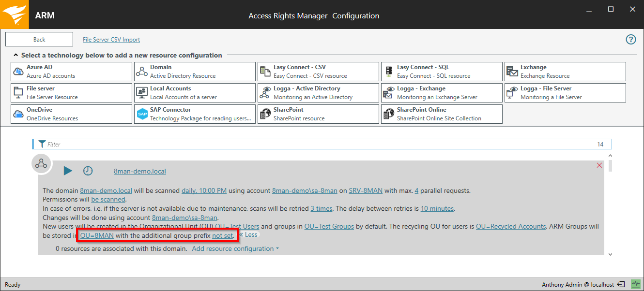
Task: Collapse details with the Less link
Action: pyautogui.click(x=248, y=234)
